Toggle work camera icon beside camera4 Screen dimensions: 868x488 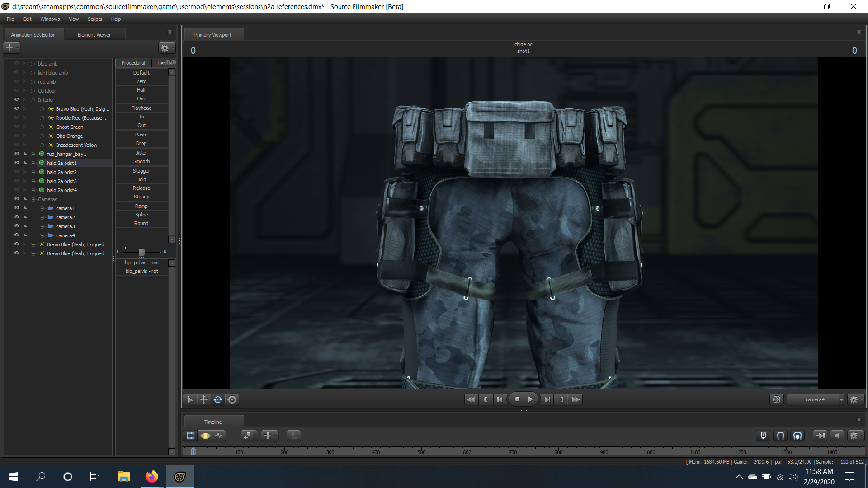coord(777,399)
